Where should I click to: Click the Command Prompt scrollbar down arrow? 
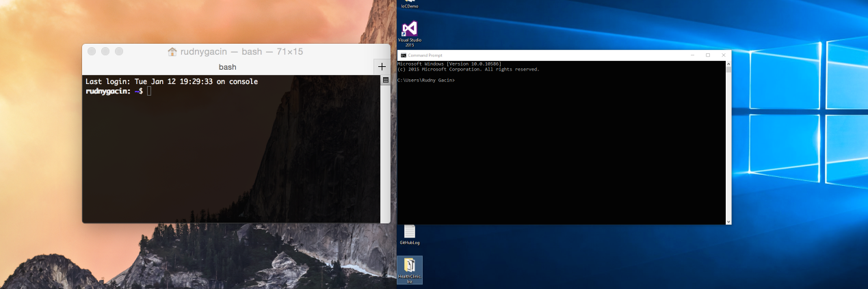click(x=728, y=221)
